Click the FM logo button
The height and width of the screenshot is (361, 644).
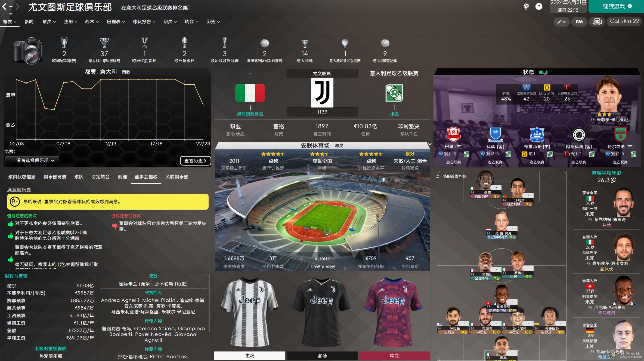coord(579,22)
